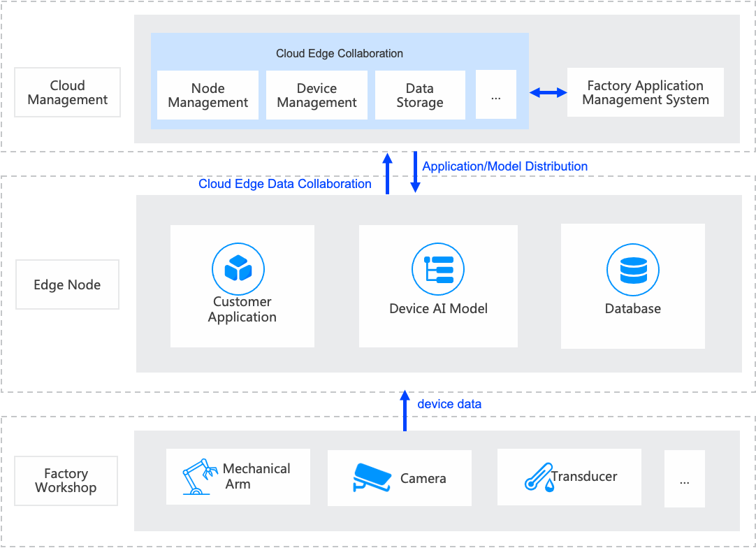
Task: Select the Cloud Management label box
Action: (68, 92)
